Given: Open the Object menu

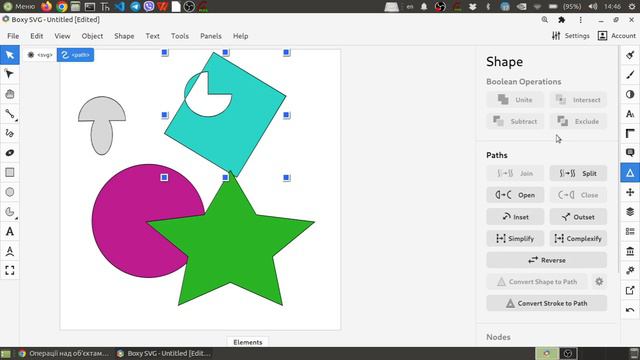Looking at the screenshot, I should [x=92, y=36].
